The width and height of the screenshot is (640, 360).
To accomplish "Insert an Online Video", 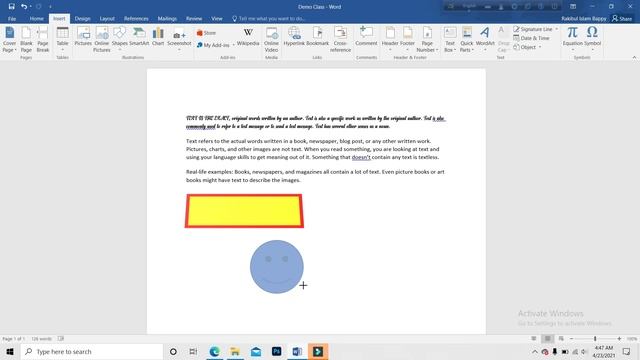I will tap(271, 40).
